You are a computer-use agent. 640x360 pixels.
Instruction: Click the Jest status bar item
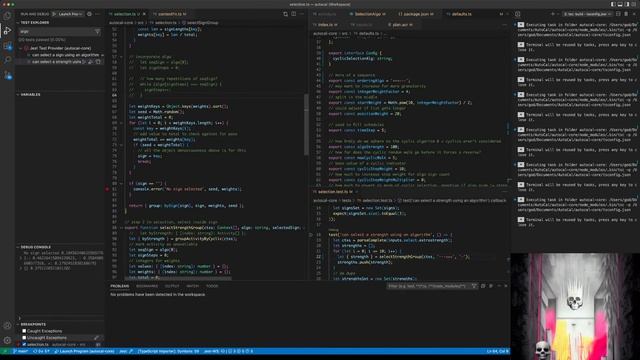(126, 351)
